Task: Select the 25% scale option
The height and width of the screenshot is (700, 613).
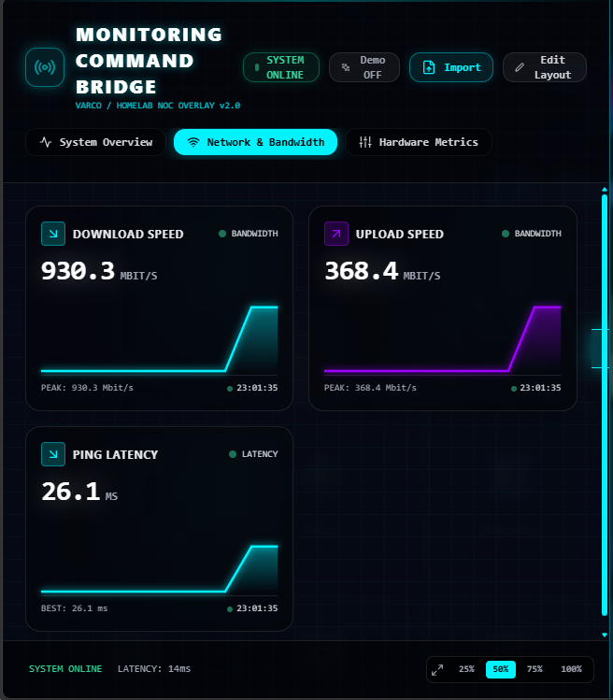Action: tap(466, 669)
